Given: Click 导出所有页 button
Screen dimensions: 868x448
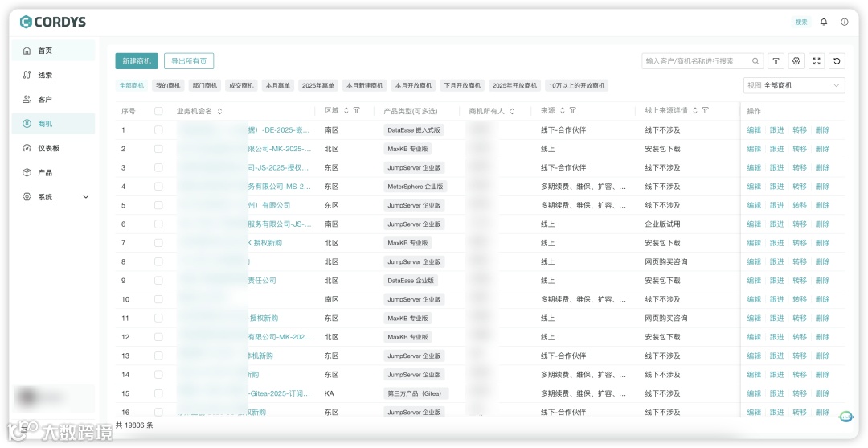Looking at the screenshot, I should pos(189,61).
